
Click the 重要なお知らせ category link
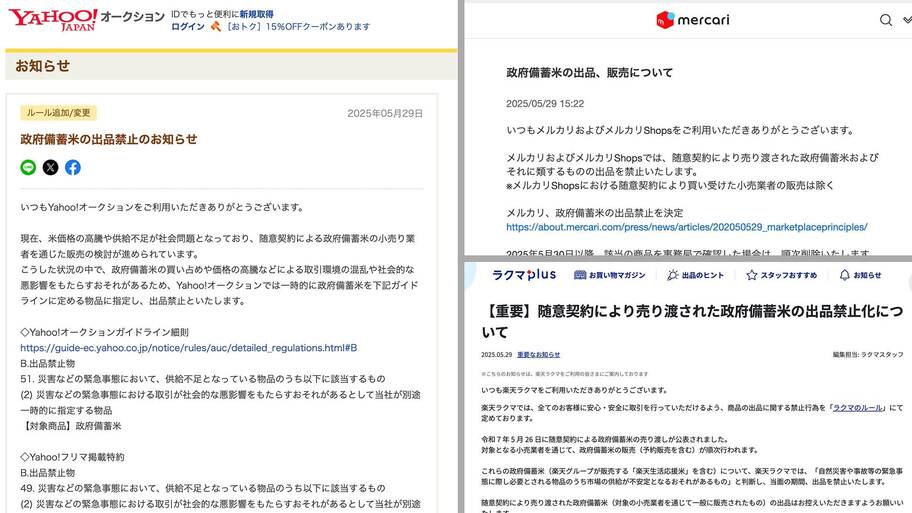[x=539, y=355]
